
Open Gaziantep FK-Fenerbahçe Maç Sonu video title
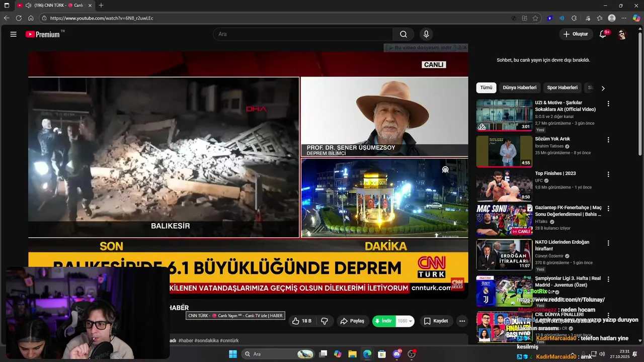568,211
